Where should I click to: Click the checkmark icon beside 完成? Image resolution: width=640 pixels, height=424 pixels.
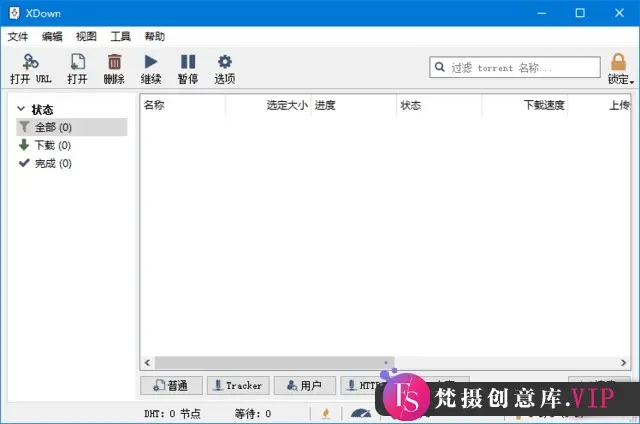click(24, 163)
